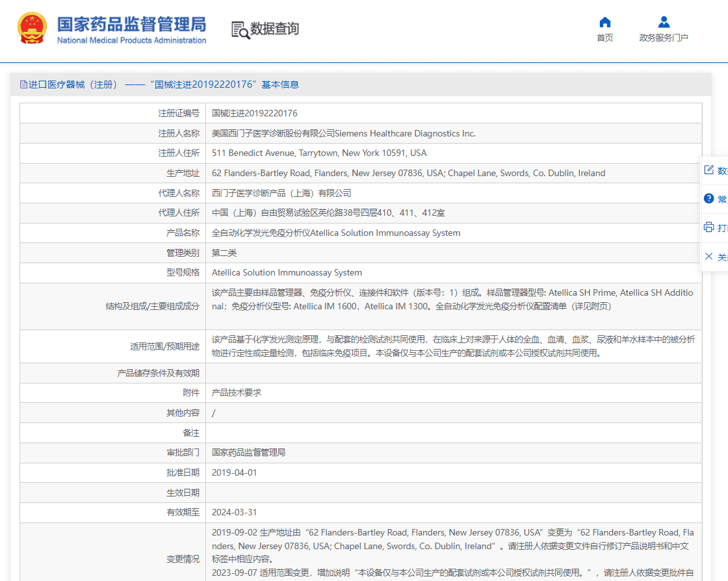Viewport: 728px width, 581px height.
Task: Click the 审批部门 label cell
Action: tap(113, 452)
